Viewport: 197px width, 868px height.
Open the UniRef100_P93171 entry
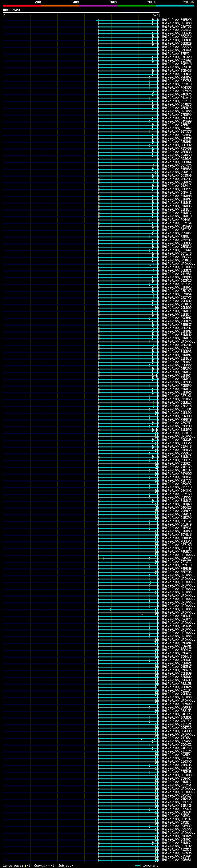176,101
